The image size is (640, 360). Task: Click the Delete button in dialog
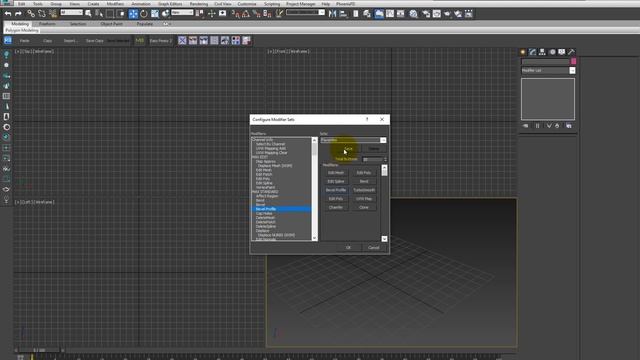pyautogui.click(x=374, y=149)
